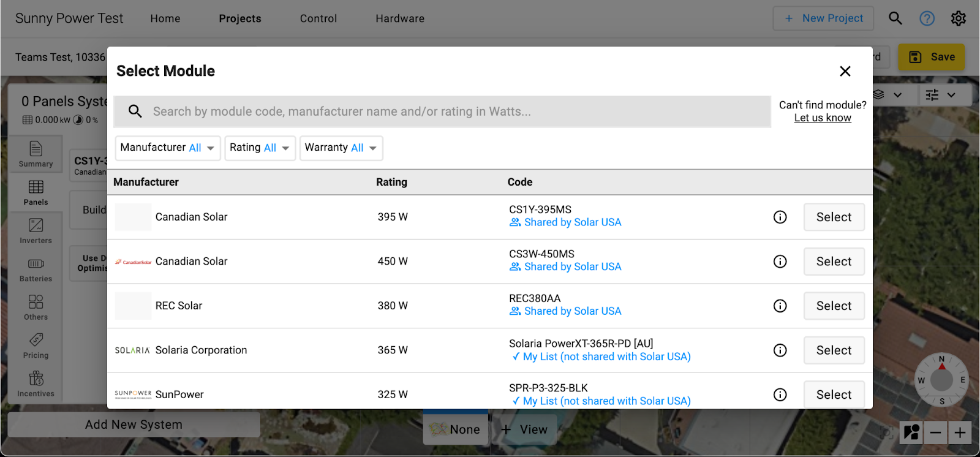Select the CS1Y-395MS Canadian Solar module
Screen dimensions: 980x457
coord(834,217)
